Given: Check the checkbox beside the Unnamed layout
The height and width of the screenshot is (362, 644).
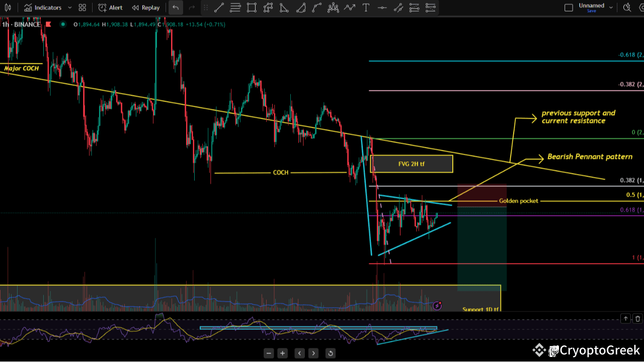Looking at the screenshot, I should click(569, 8).
